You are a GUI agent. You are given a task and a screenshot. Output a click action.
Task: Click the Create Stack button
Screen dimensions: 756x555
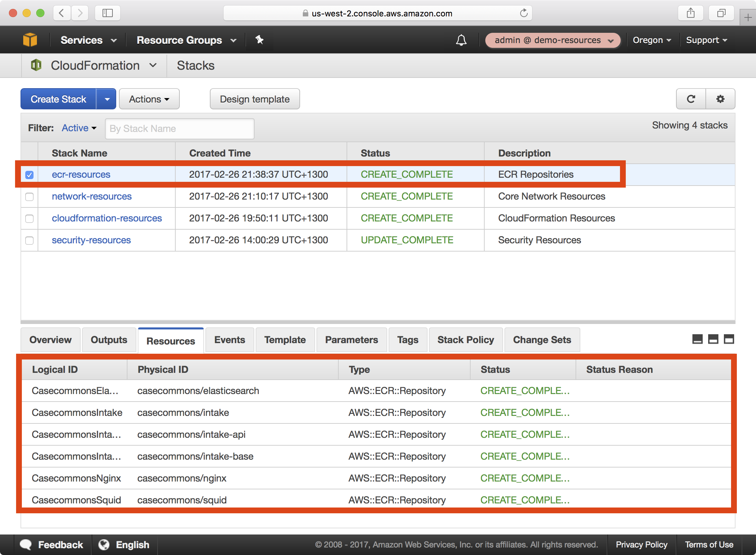coord(58,99)
